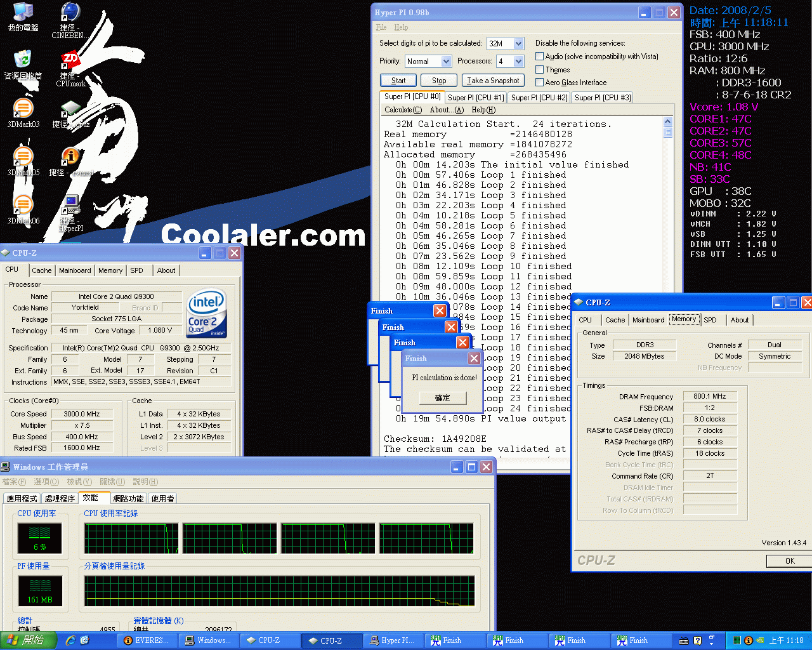Switch to Hyper PI taskbar button

tap(392, 640)
